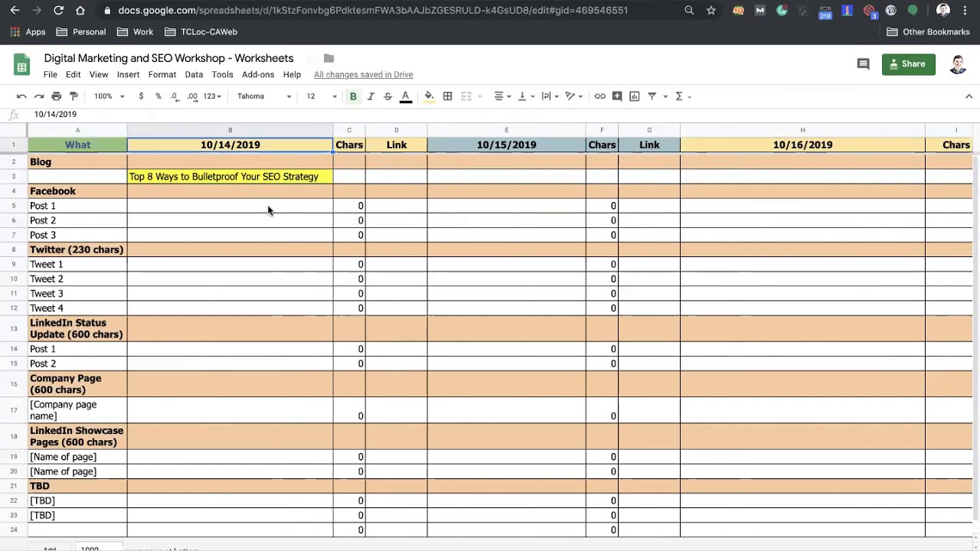Select column B header
This screenshot has width=980, height=551.
click(230, 130)
